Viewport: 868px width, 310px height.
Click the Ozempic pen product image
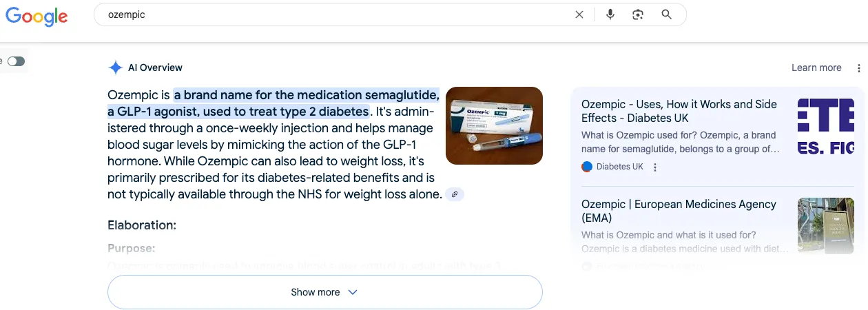click(494, 125)
